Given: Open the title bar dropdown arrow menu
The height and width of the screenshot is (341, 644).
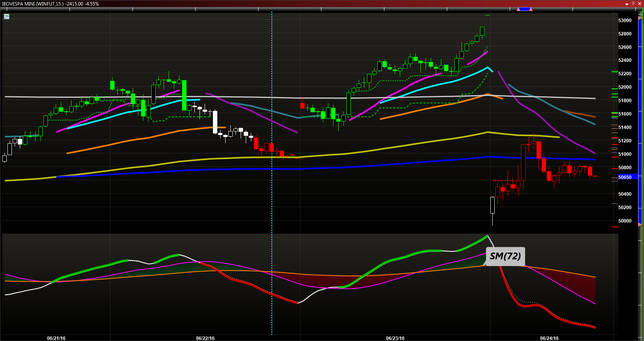Looking at the screenshot, I should pyautogui.click(x=627, y=4).
